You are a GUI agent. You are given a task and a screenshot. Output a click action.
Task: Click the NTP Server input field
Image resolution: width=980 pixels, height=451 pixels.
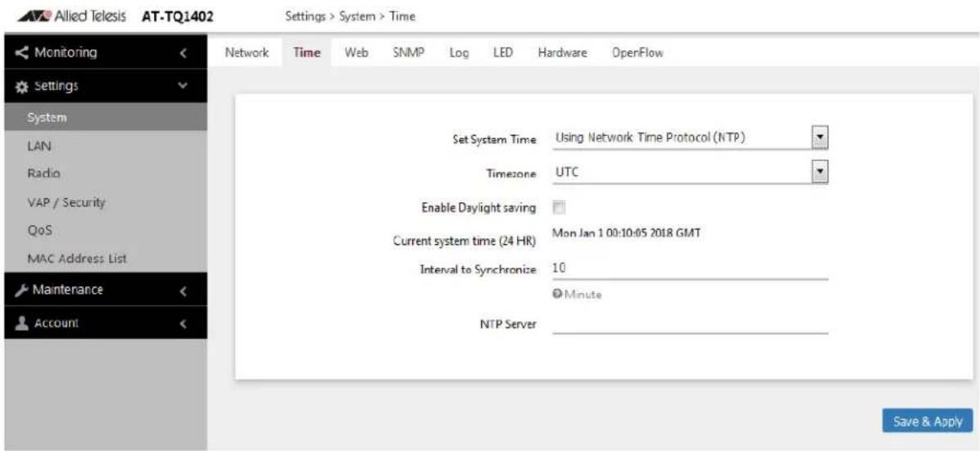(x=690, y=323)
